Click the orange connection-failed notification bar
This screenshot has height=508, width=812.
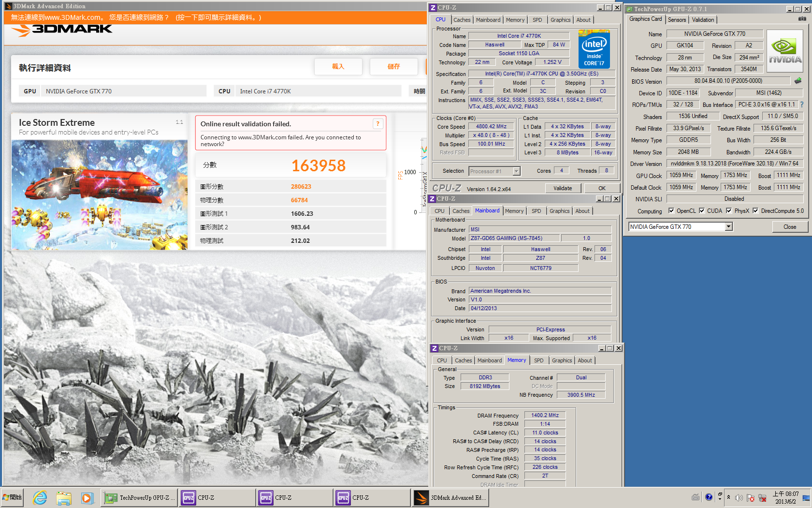[215, 17]
